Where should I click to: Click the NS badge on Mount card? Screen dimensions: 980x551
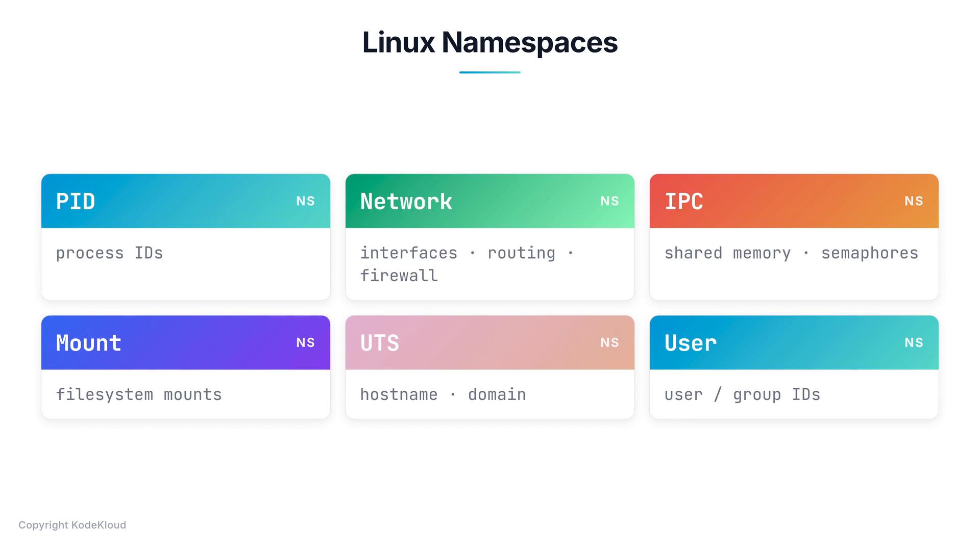305,342
